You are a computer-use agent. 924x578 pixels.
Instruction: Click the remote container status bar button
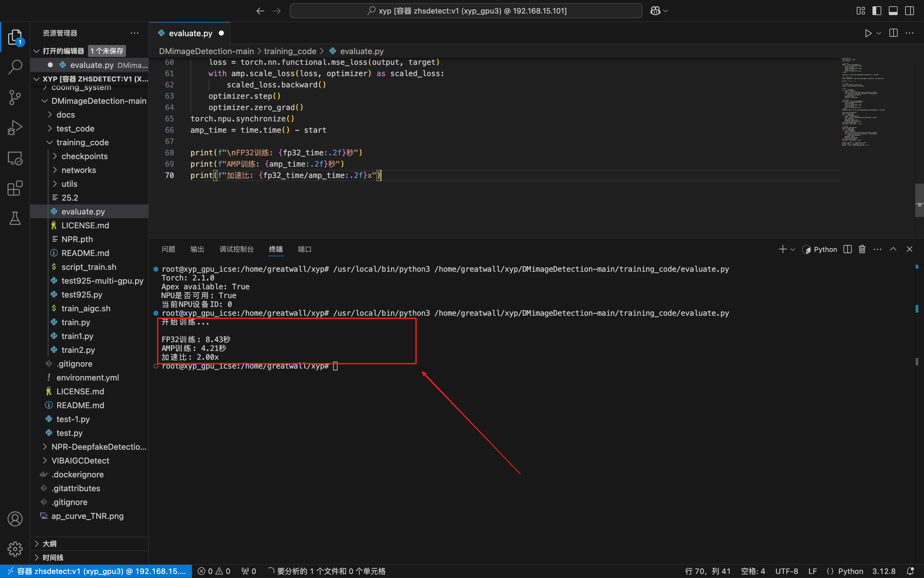coord(96,571)
